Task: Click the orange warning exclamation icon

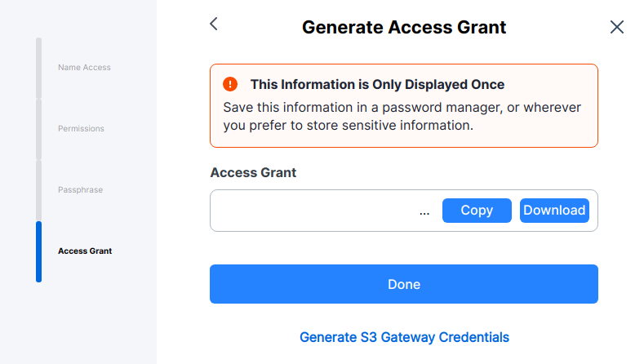Action: pos(230,84)
